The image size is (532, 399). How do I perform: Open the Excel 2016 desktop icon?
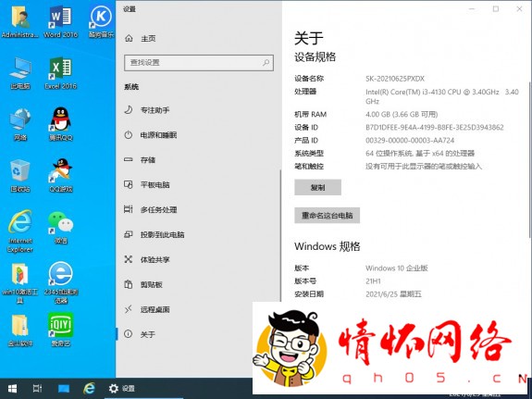tap(61, 73)
